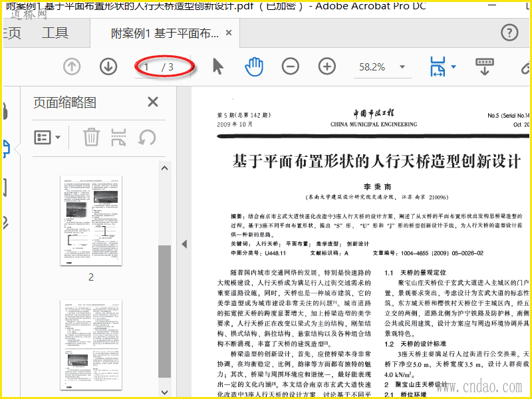Click the insert/extract pages icon in thumbnails panel
Screen dimensions: 532x399
point(119,137)
